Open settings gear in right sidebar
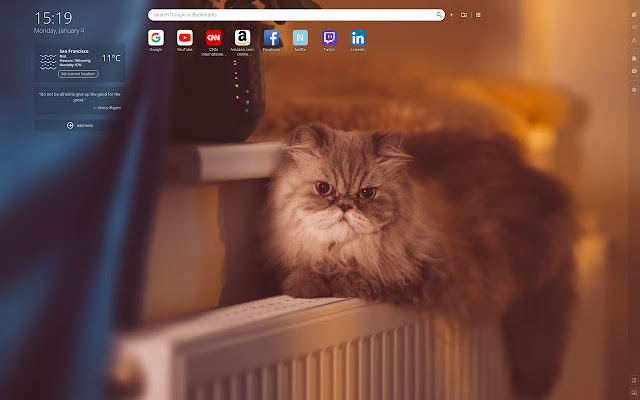The image size is (640, 400). pyautogui.click(x=634, y=90)
